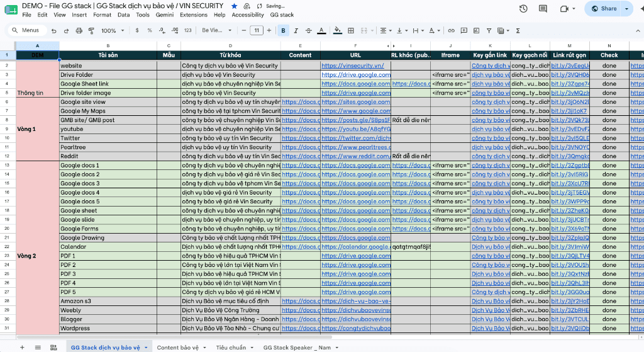The height and width of the screenshot is (352, 644).
Task: Toggle strikethrough formatting
Action: point(308,30)
